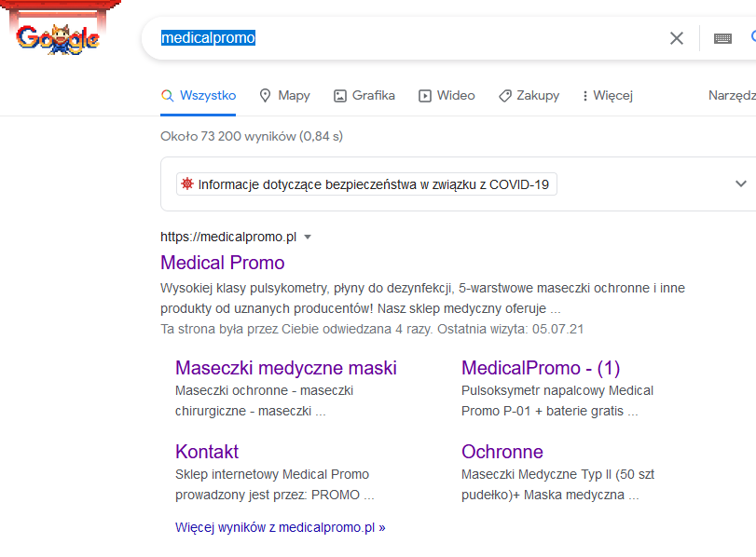Open the Narzędzia search tools

tap(732, 95)
